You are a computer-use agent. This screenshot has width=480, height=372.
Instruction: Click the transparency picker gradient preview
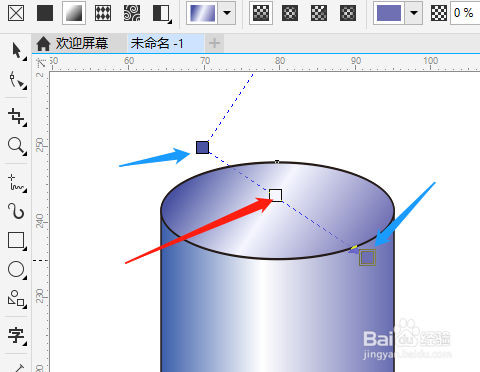[202, 13]
